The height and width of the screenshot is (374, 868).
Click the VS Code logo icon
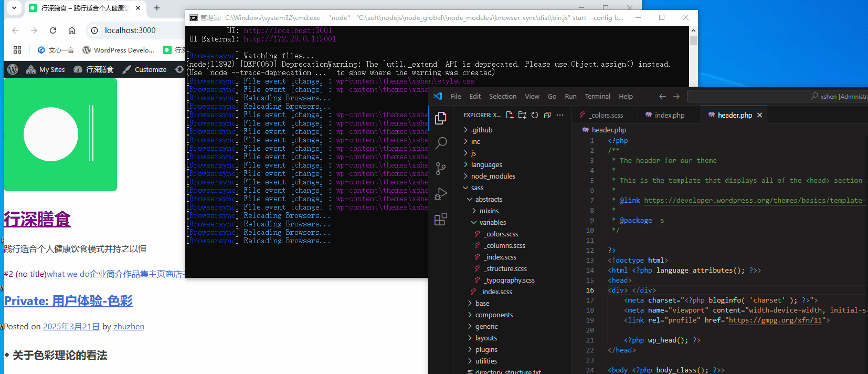point(438,96)
